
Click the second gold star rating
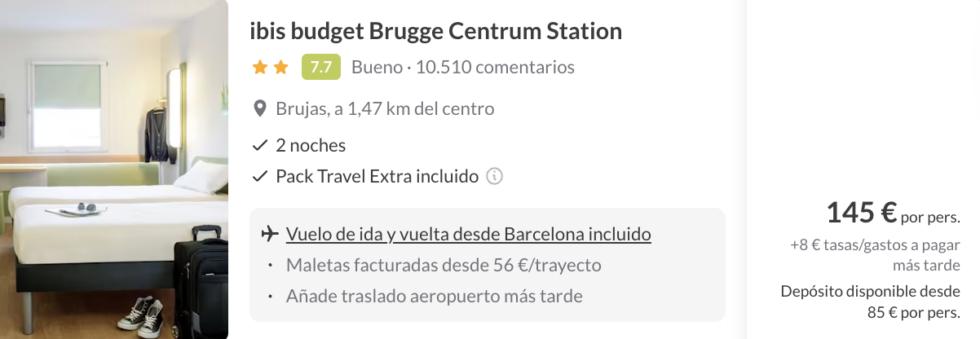tap(280, 68)
